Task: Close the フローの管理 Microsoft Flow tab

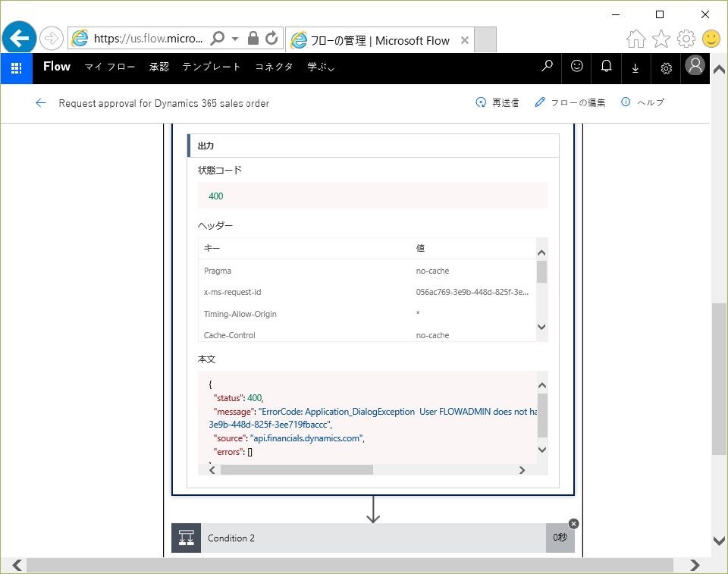Action: coord(464,40)
